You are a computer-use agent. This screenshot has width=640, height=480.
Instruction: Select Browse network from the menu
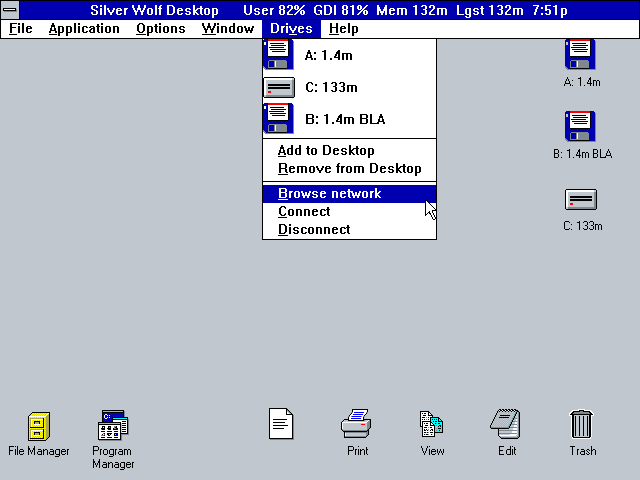click(x=329, y=194)
